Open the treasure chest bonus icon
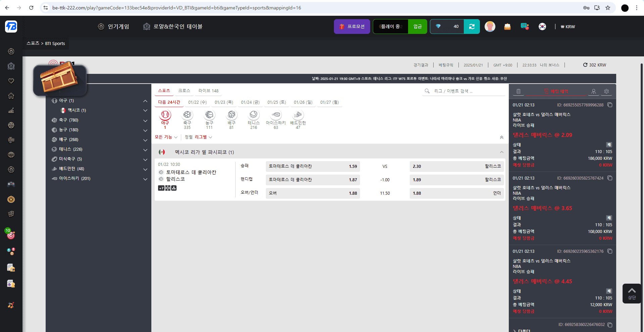The image size is (644, 332). (60, 80)
